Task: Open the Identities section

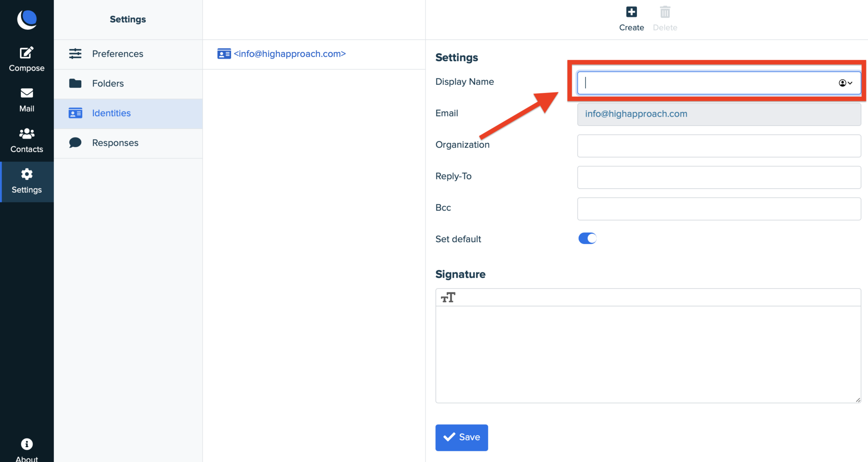Action: tap(128, 114)
